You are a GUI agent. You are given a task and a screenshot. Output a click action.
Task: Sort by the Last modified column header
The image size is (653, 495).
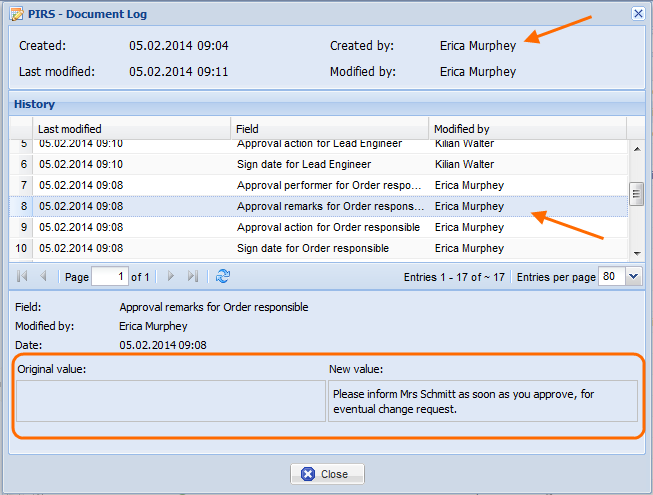click(130, 129)
